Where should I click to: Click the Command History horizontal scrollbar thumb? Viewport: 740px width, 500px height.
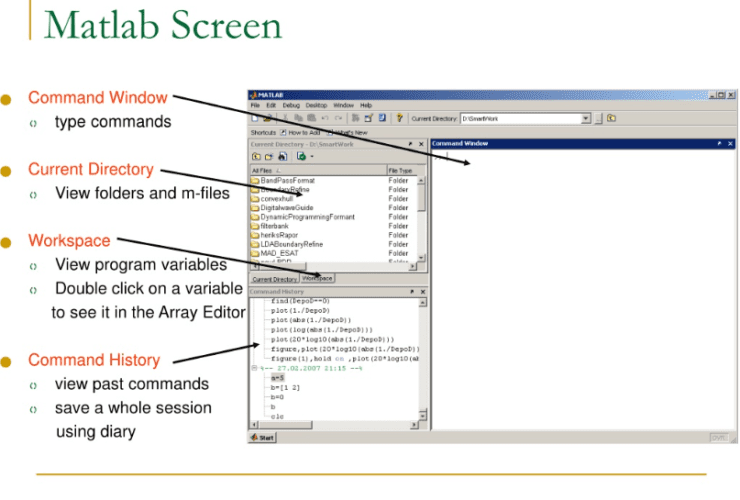(x=286, y=425)
